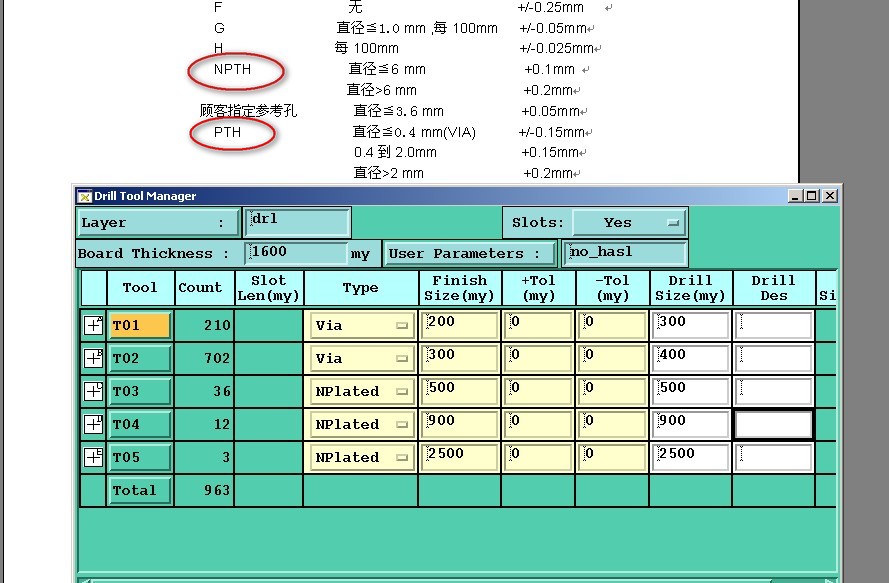Click the Board Thickness 1600 field
The height and width of the screenshot is (583, 889).
click(297, 253)
